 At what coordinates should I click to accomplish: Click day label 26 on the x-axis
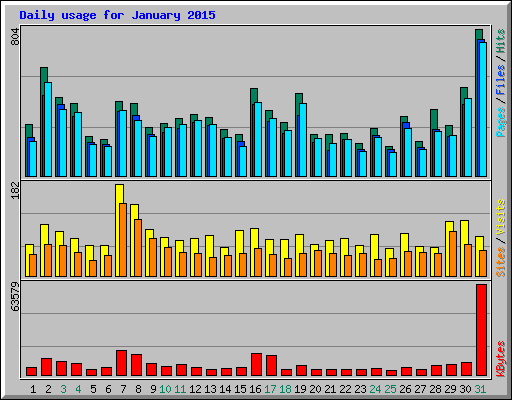click(x=405, y=389)
